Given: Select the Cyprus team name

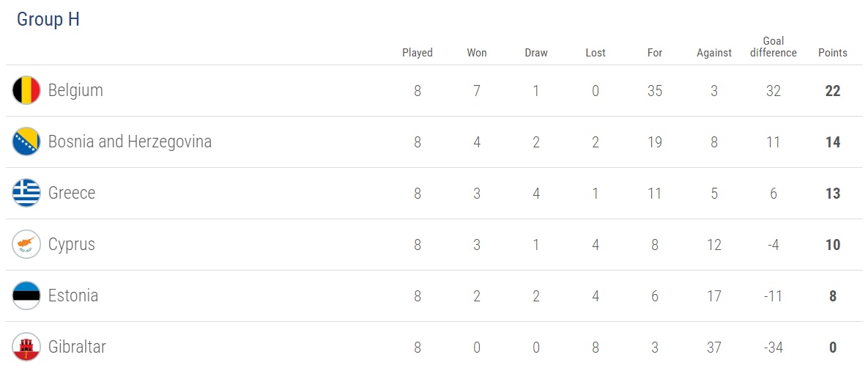Looking at the screenshot, I should tap(72, 245).
